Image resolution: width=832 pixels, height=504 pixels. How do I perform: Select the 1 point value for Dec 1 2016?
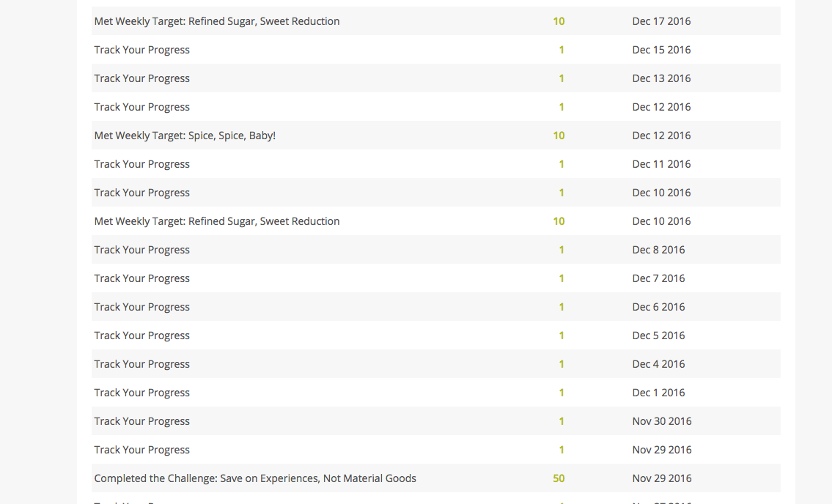562,393
